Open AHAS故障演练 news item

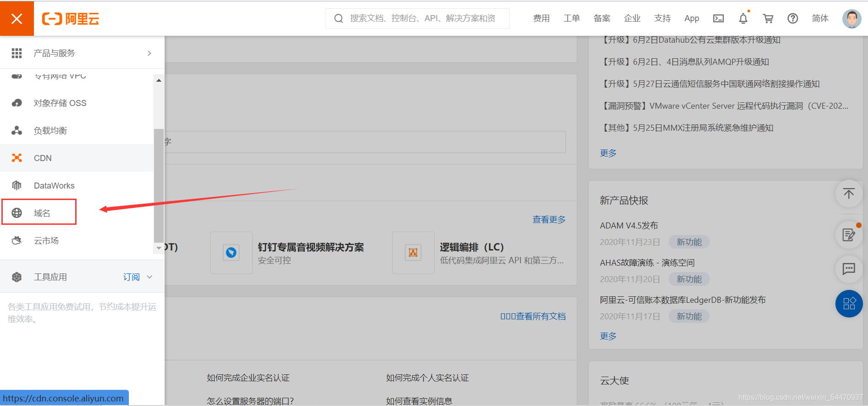point(647,263)
